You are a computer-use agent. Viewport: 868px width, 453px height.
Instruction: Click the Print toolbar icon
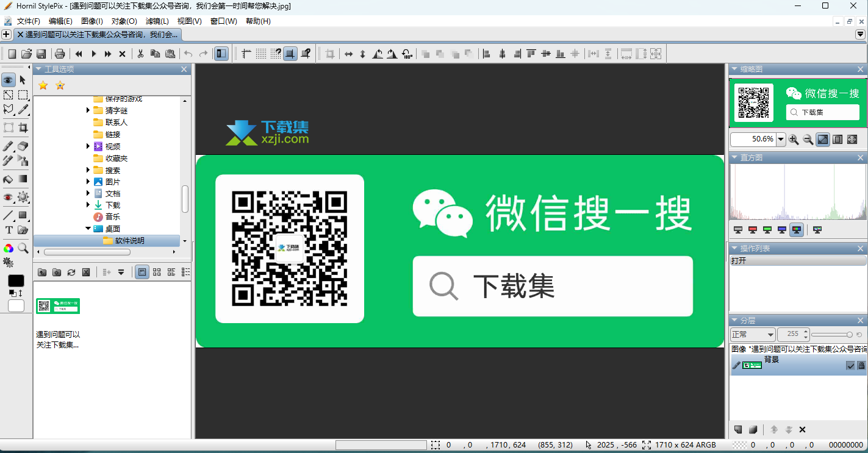pos(60,54)
